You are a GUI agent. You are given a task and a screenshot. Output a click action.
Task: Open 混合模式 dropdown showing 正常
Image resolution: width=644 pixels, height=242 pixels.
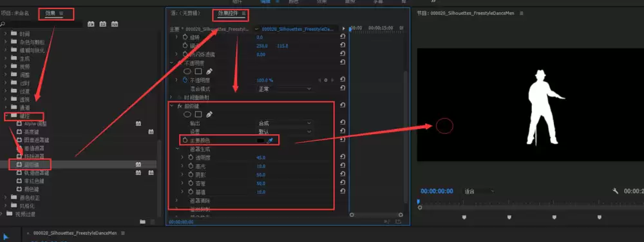[284, 88]
